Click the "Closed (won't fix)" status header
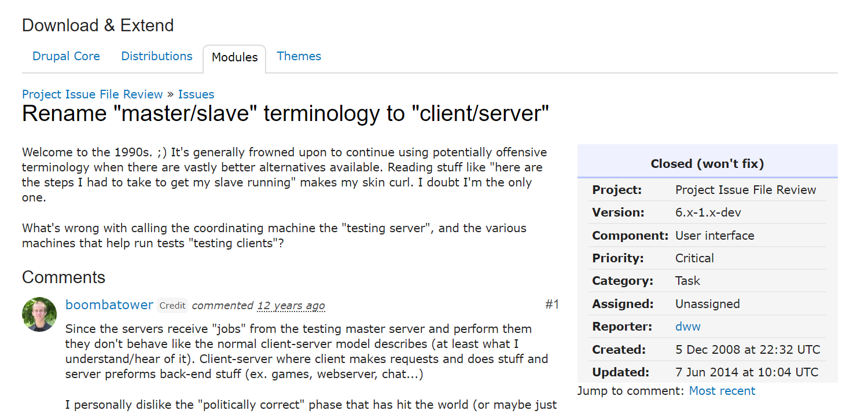This screenshot has height=414, width=868. coord(707,164)
